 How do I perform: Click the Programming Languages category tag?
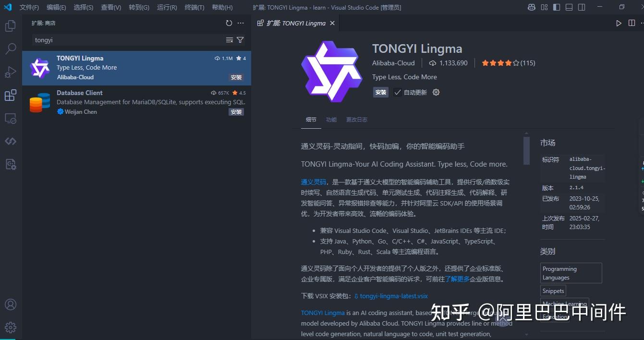point(571,273)
